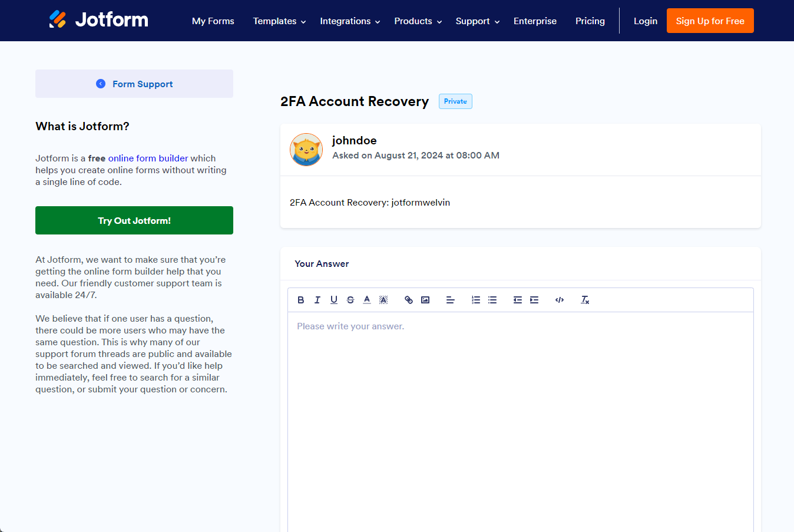Expand the Products dropdown menu

[418, 21]
